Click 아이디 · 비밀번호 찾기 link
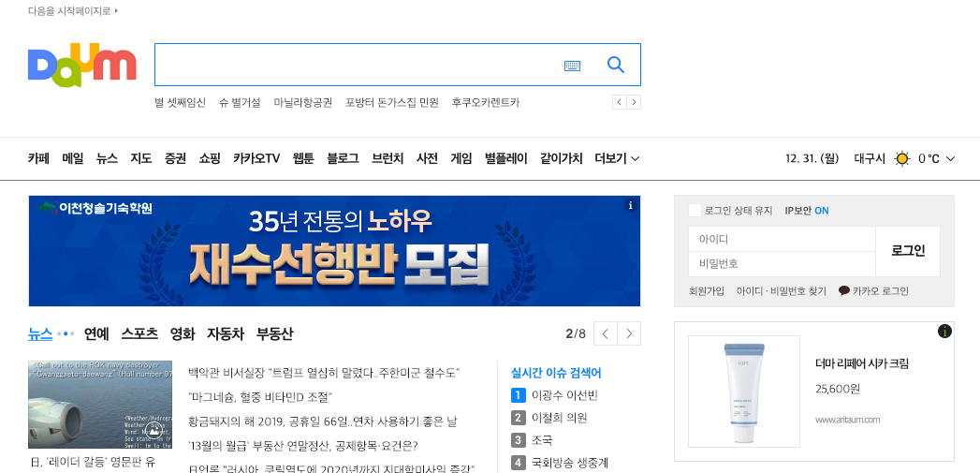980x473 pixels. [782, 291]
